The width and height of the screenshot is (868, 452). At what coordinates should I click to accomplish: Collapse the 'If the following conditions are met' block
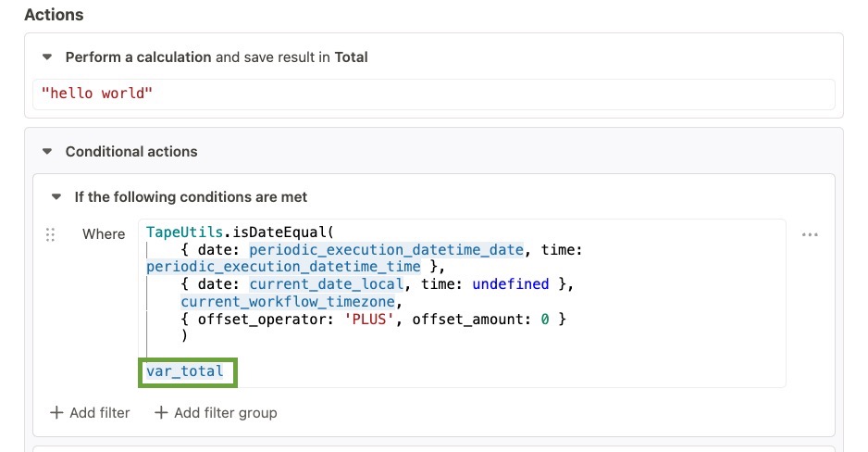pos(56,197)
